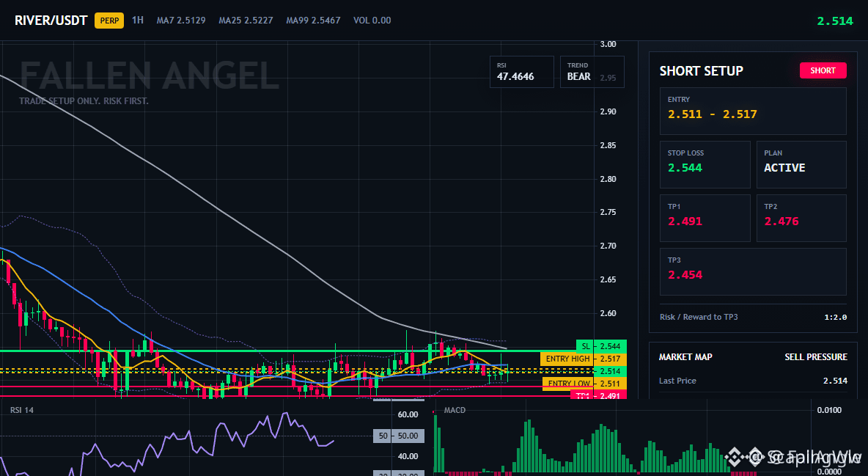The image size is (868, 476).
Task: Open the 1H timeframe selector
Action: click(138, 21)
